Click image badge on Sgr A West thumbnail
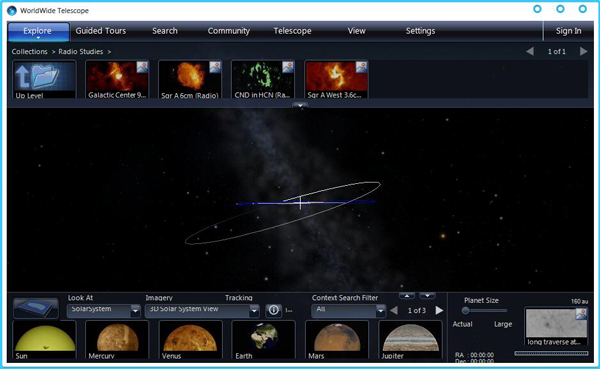 (x=361, y=67)
